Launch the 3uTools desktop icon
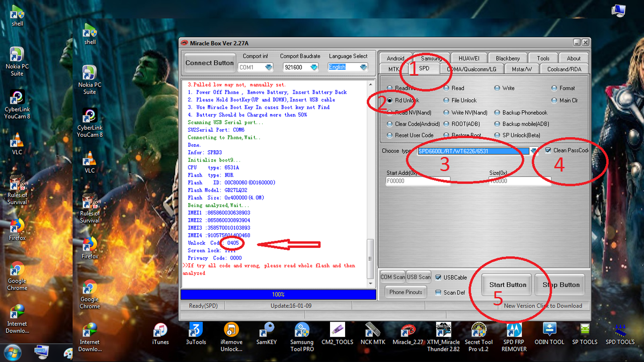 click(196, 334)
